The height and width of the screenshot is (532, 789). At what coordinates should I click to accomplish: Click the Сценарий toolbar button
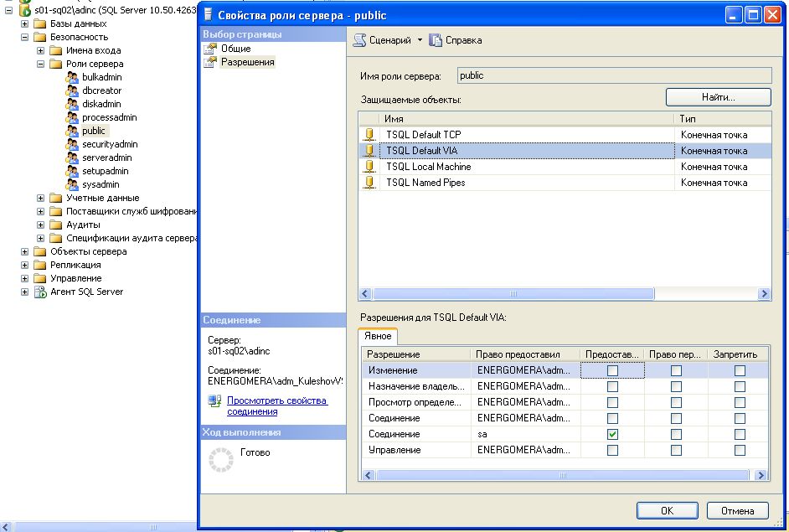(383, 40)
